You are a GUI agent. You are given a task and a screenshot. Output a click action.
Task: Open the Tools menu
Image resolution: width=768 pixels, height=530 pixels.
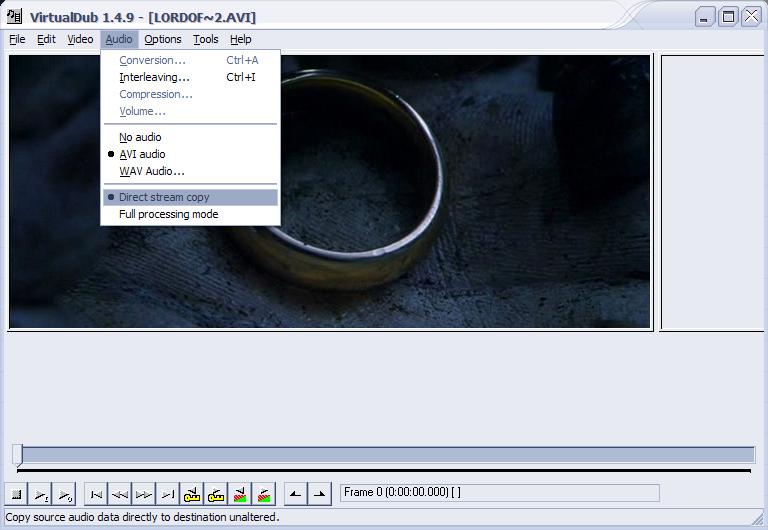(206, 39)
